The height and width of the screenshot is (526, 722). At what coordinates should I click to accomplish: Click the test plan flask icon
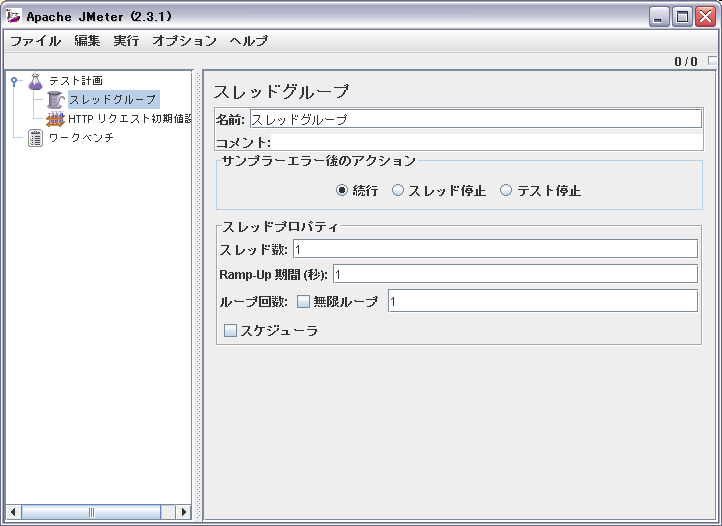click(x=36, y=80)
